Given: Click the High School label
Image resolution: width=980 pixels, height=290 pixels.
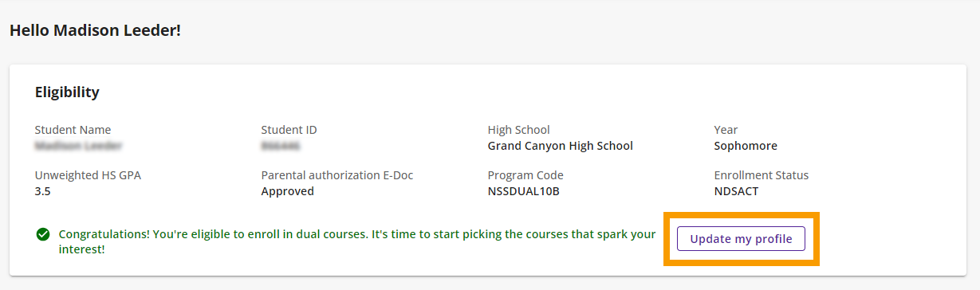Looking at the screenshot, I should click(x=519, y=130).
